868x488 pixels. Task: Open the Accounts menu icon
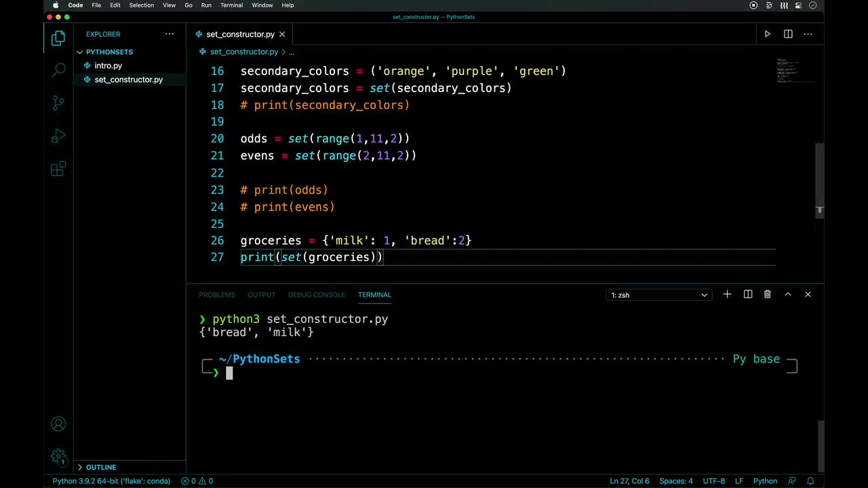click(58, 424)
